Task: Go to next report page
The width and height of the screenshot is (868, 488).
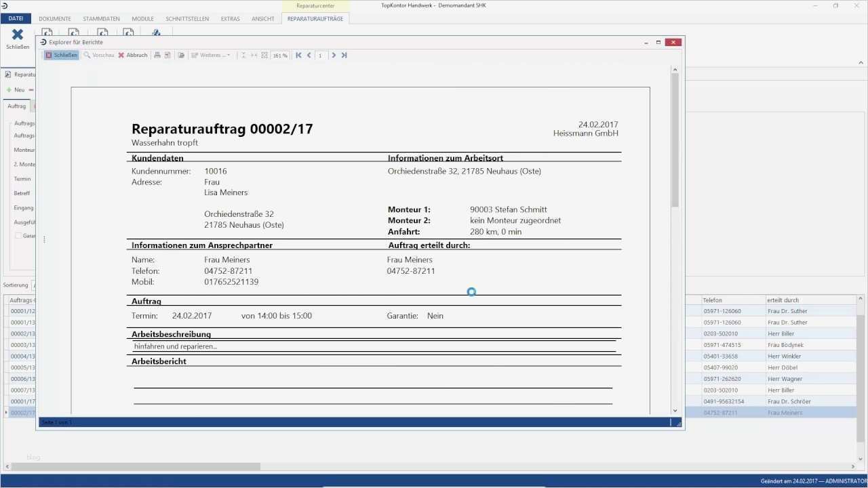Action: [334, 55]
